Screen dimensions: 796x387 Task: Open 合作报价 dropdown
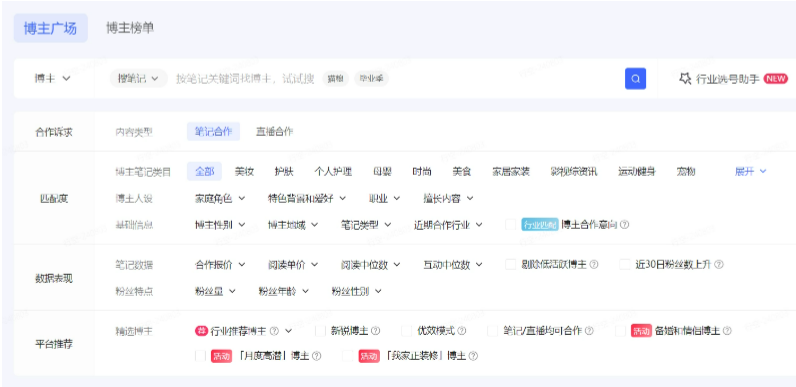(220, 265)
